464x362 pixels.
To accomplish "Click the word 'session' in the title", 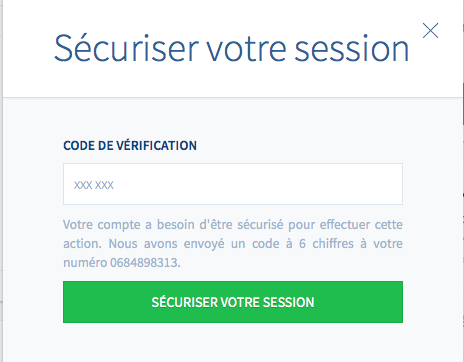I will pyautogui.click(x=352, y=49).
